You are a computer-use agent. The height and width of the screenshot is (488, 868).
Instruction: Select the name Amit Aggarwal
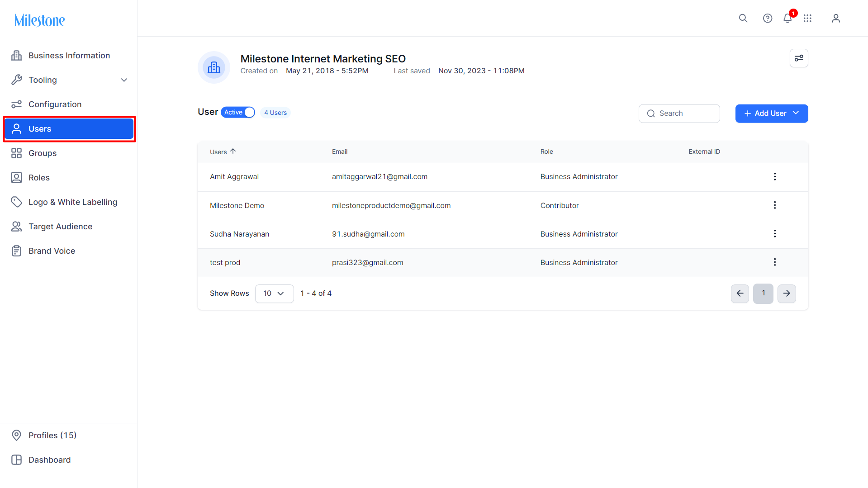click(234, 177)
